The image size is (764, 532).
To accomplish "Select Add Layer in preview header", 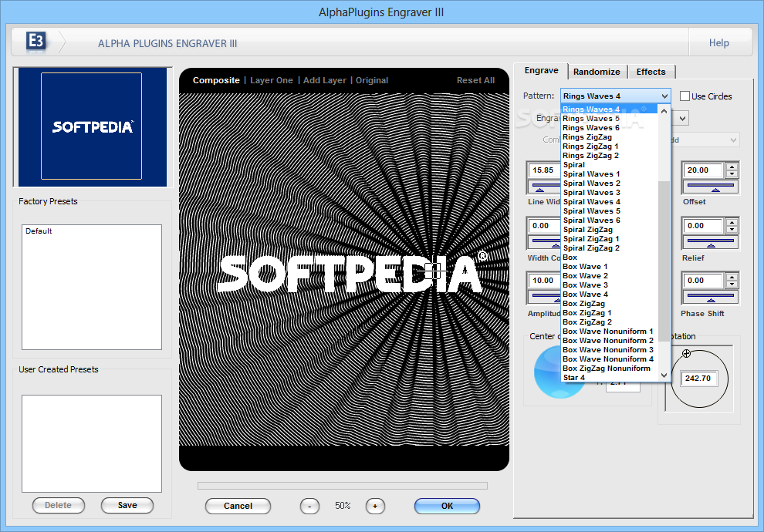I will tap(324, 80).
